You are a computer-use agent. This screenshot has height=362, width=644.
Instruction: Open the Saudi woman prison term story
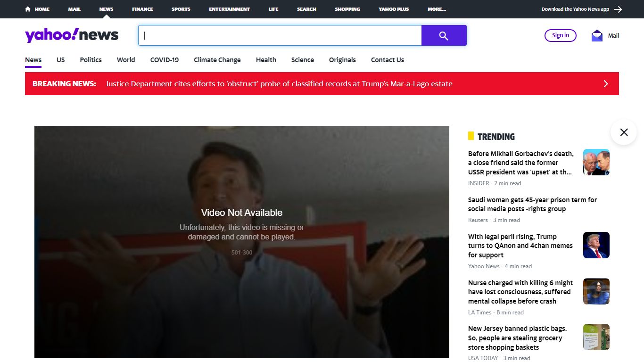pyautogui.click(x=533, y=204)
